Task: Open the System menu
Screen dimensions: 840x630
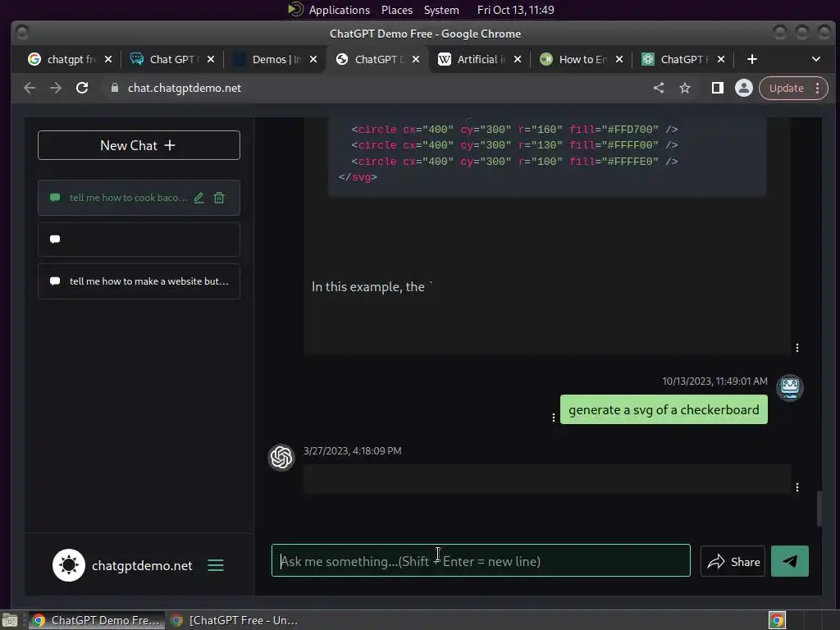Action: pos(441,10)
